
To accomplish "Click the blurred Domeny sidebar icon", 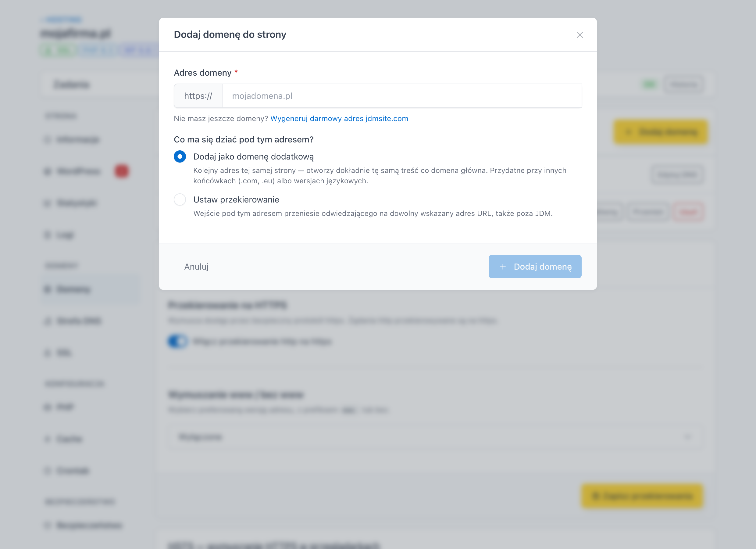I will (48, 289).
